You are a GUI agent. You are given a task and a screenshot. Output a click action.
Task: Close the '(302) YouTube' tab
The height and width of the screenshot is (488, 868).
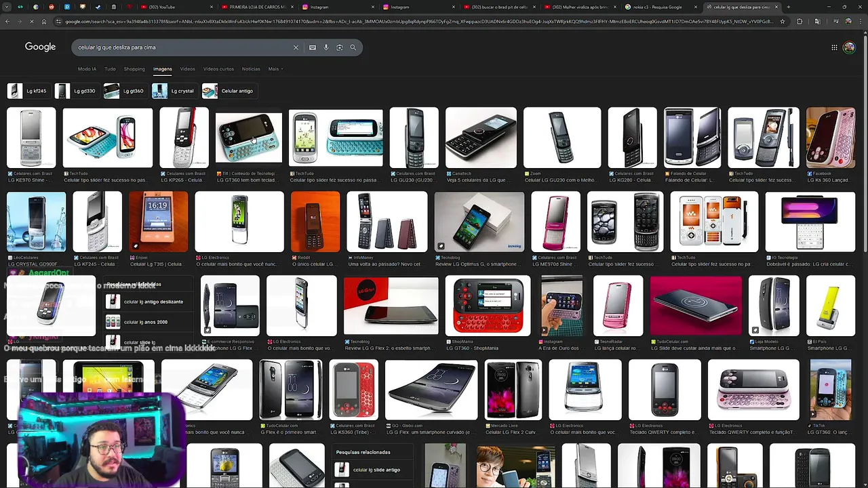click(x=212, y=7)
